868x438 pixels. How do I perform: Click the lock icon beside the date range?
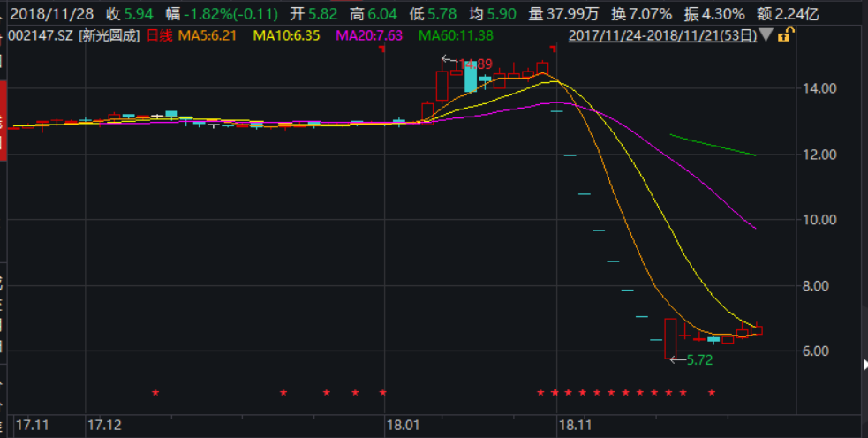click(x=786, y=35)
